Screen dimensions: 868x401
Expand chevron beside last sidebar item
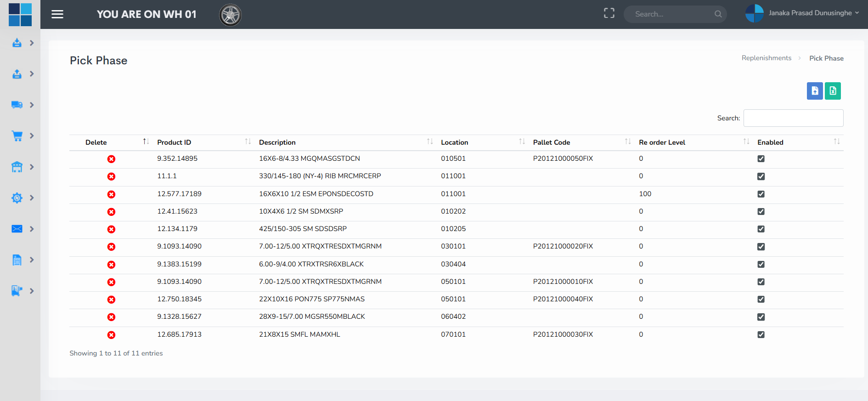(32, 291)
